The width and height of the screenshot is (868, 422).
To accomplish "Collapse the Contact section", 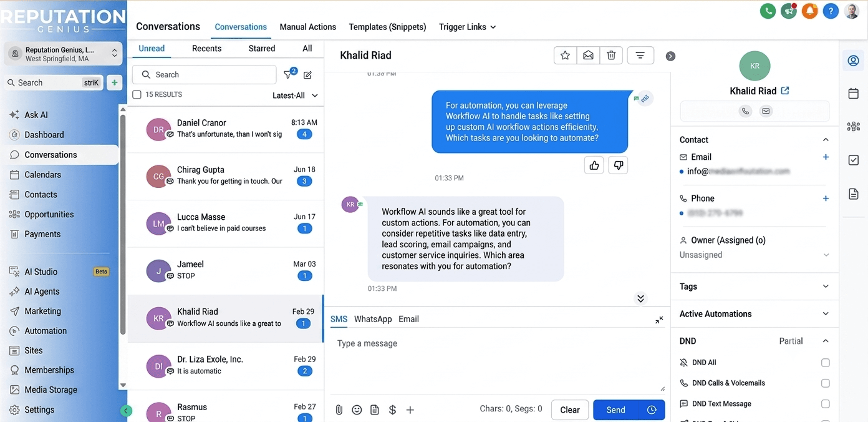I will [826, 140].
